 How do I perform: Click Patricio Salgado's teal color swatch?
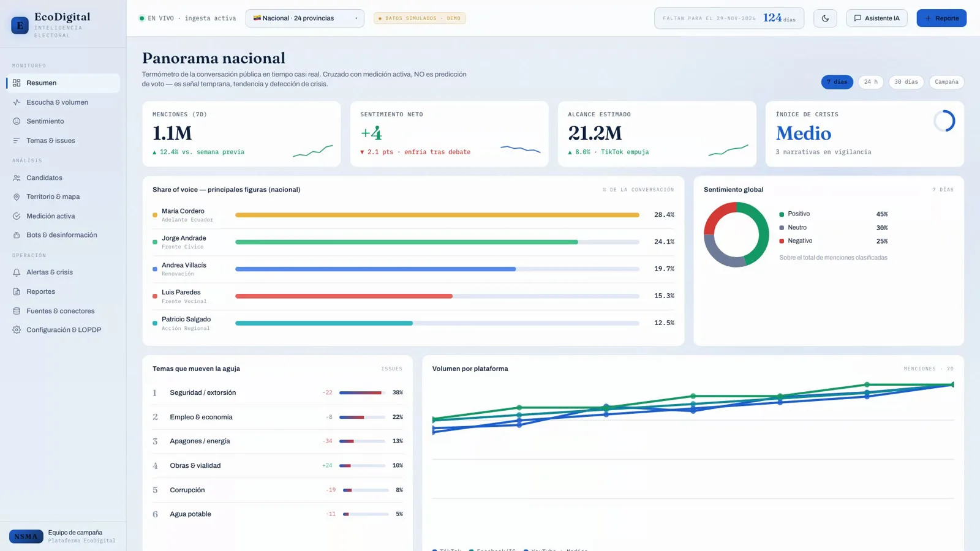pos(155,323)
